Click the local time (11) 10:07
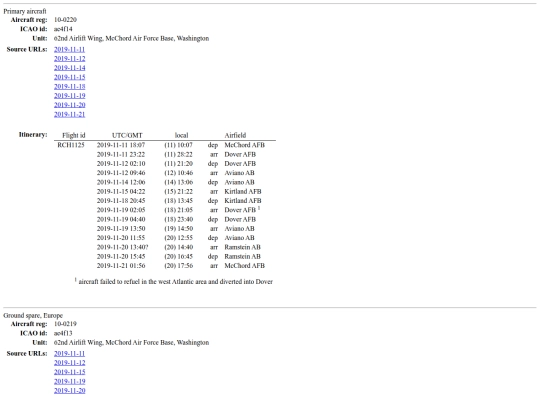This screenshot has width=540, height=405. click(x=178, y=145)
